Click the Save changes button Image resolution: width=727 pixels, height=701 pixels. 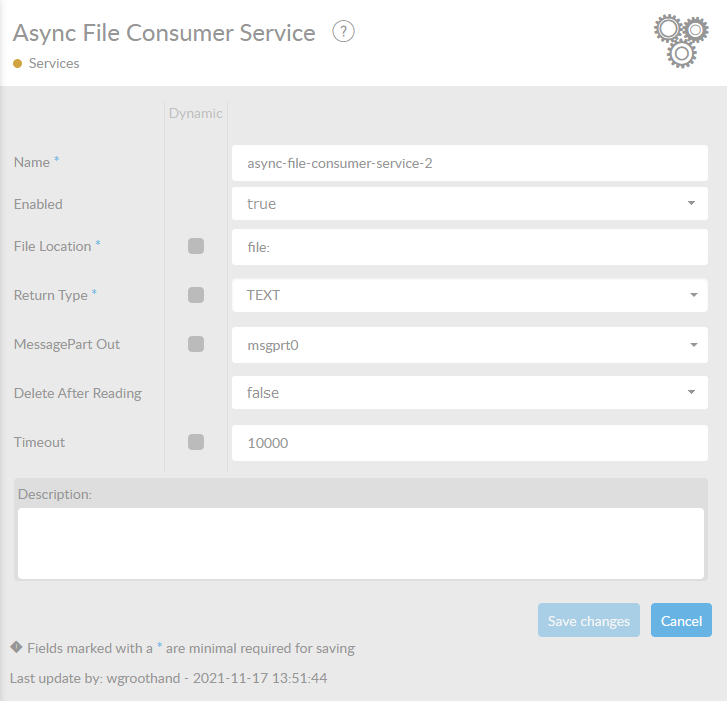pos(588,621)
